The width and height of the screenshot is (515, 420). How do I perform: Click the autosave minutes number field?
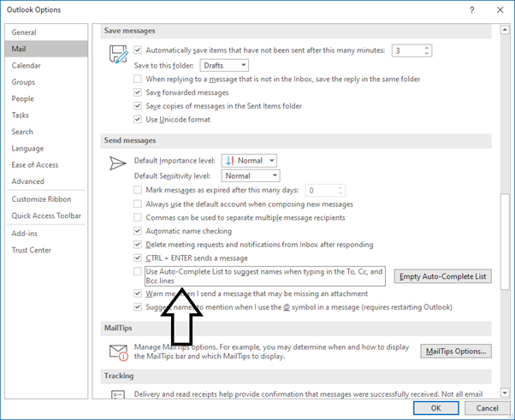point(407,50)
